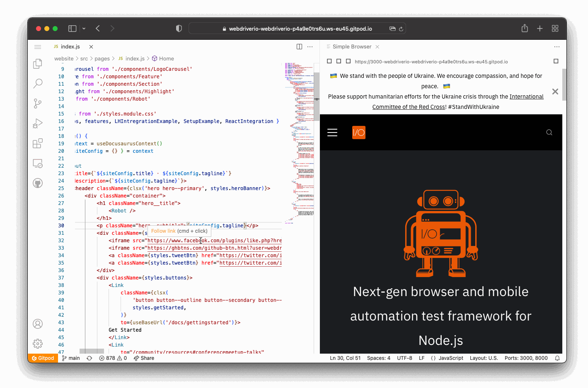
Task: Expand the pages breadcrumb item
Action: click(102, 58)
